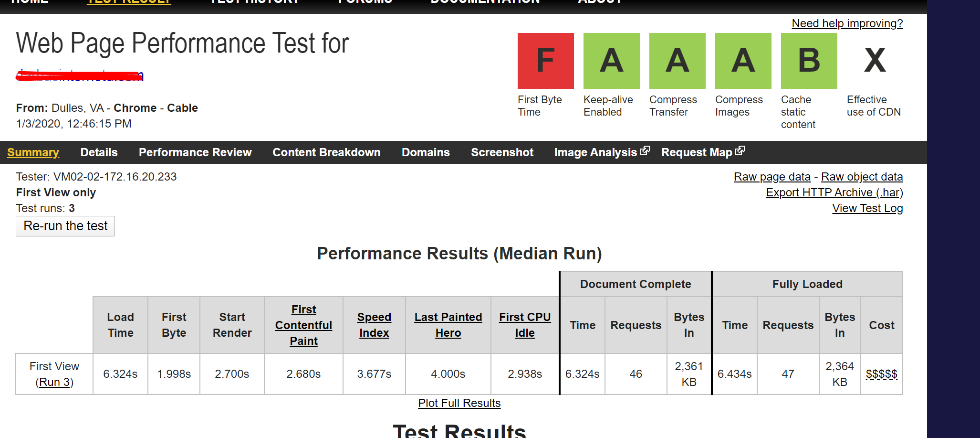Viewport: 980px width, 438px height.
Task: Open the View Test Log link
Action: click(x=867, y=208)
